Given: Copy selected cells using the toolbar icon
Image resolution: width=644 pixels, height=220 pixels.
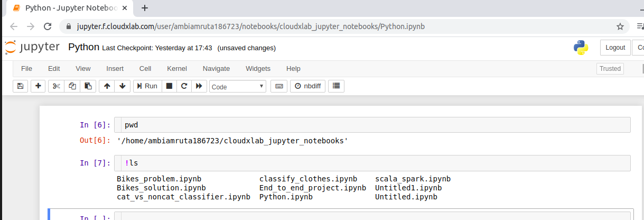Looking at the screenshot, I should tap(72, 86).
